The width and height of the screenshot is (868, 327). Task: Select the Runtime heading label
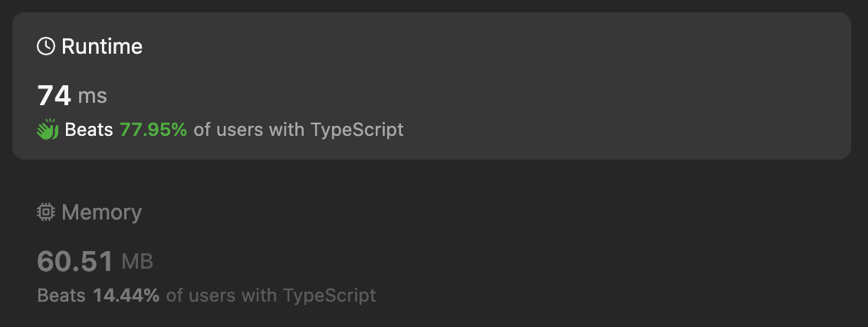[x=102, y=47]
